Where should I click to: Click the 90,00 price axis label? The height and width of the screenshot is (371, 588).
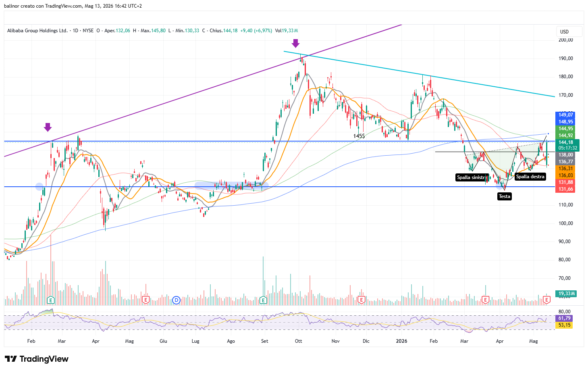(565, 242)
